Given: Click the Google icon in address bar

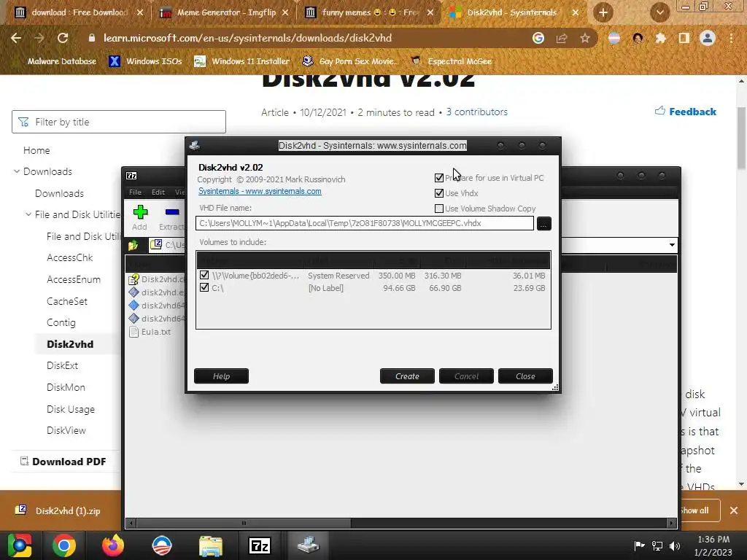Looking at the screenshot, I should click(x=538, y=38).
